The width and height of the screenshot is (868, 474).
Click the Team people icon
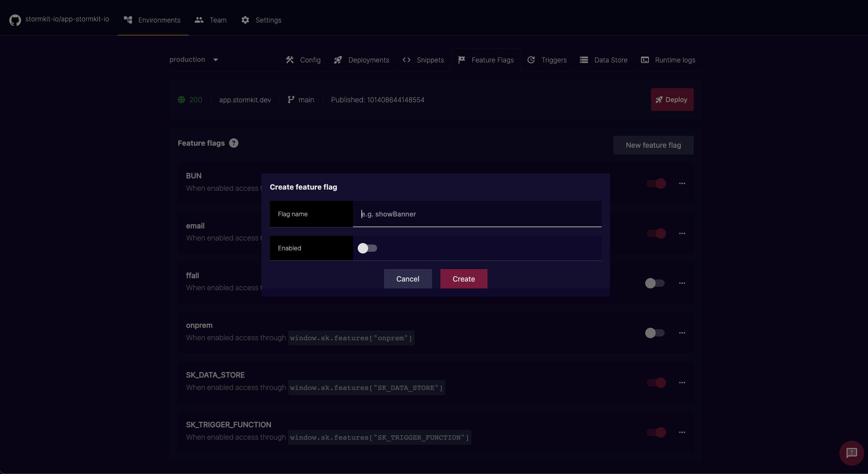[x=199, y=20]
